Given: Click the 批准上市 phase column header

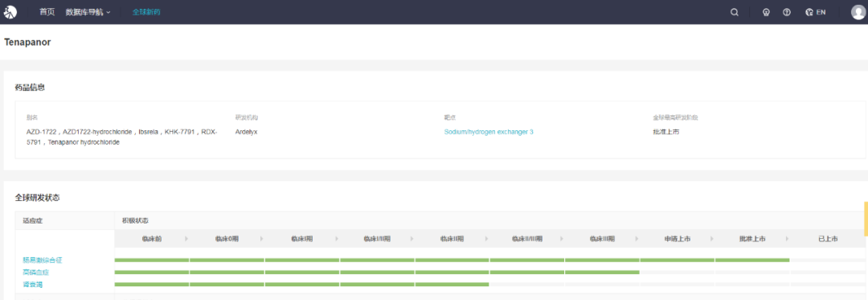Looking at the screenshot, I should click(x=752, y=239).
